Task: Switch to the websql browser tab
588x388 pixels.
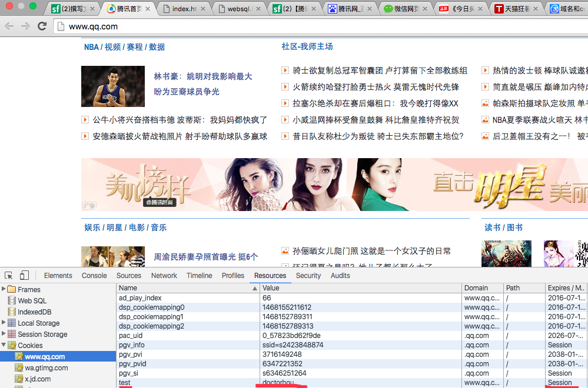Action: [239, 9]
